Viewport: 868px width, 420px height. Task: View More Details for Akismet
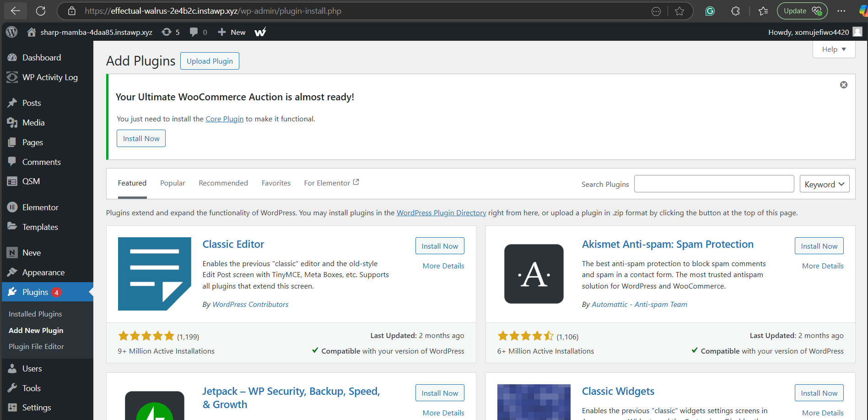point(823,266)
